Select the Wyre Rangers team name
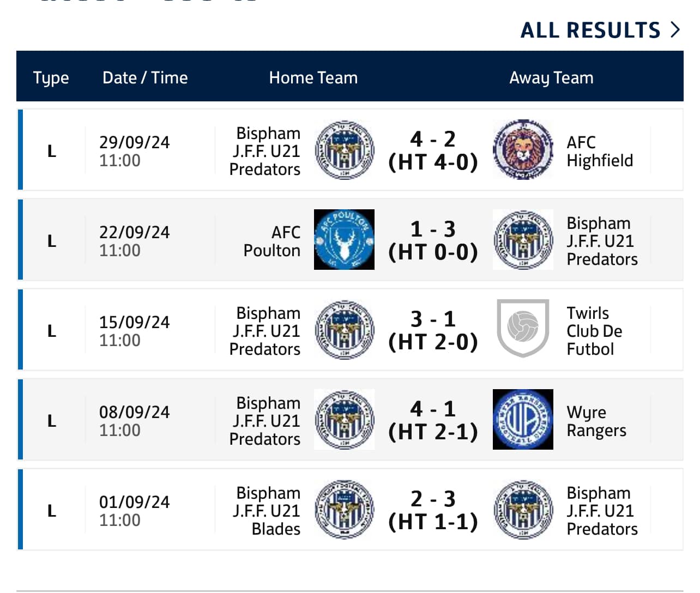The image size is (700, 593). [596, 421]
